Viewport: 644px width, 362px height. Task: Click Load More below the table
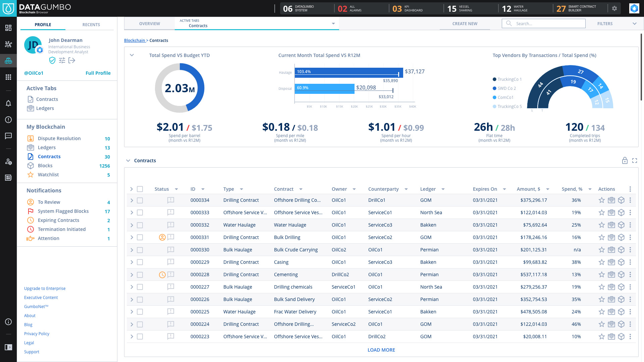pyautogui.click(x=381, y=350)
